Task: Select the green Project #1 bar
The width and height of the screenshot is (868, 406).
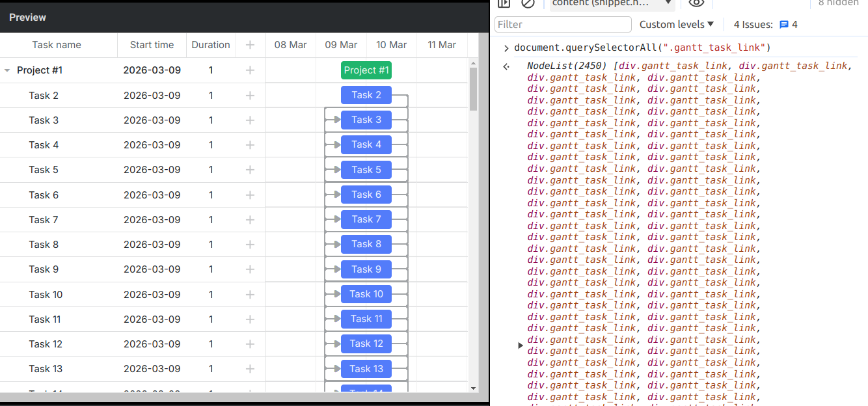Action: (x=366, y=70)
